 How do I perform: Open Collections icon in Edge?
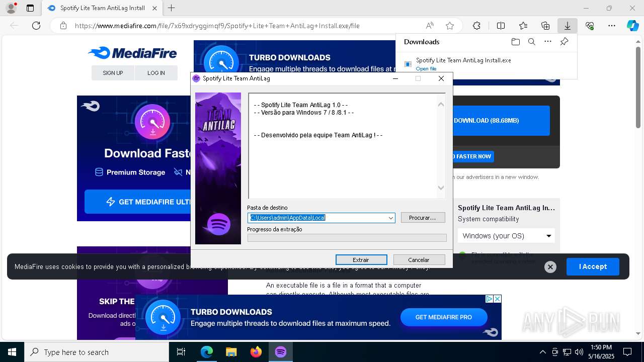coord(545,26)
